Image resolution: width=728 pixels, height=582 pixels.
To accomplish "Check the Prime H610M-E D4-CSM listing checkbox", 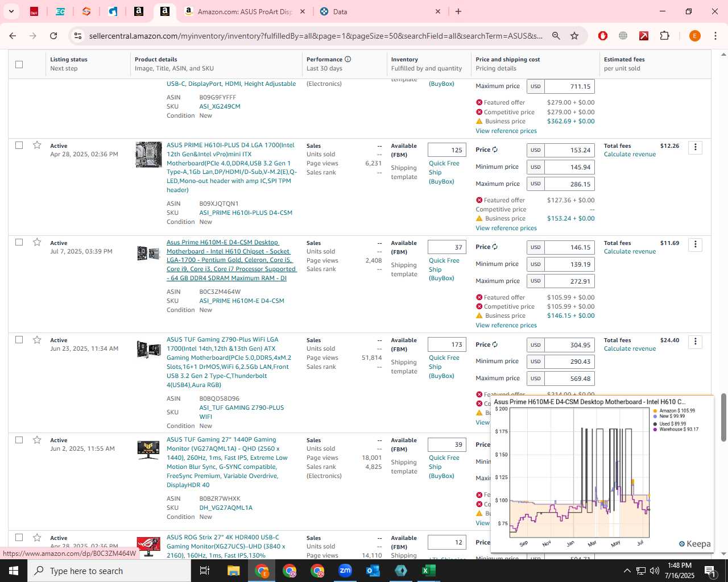I will point(19,242).
